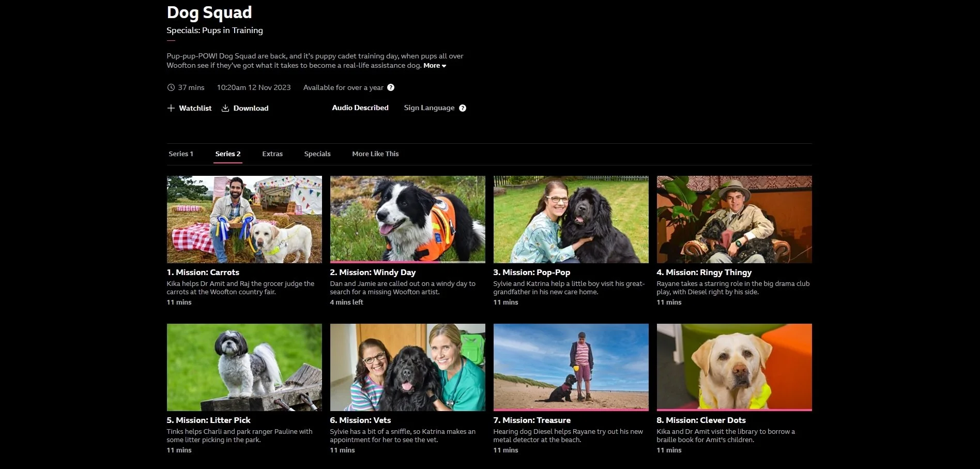980x469 pixels.
Task: Click the download arrow icon
Action: (x=225, y=108)
